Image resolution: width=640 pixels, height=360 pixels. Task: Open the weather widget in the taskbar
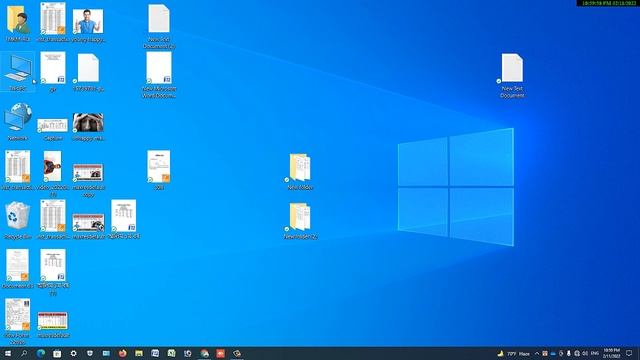(x=513, y=353)
